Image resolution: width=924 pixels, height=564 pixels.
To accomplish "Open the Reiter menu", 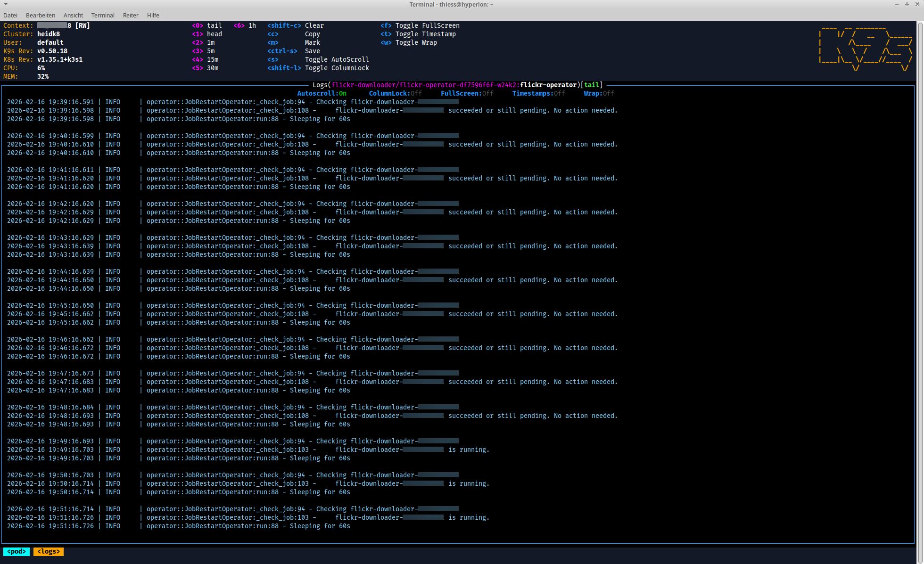I will tap(131, 15).
